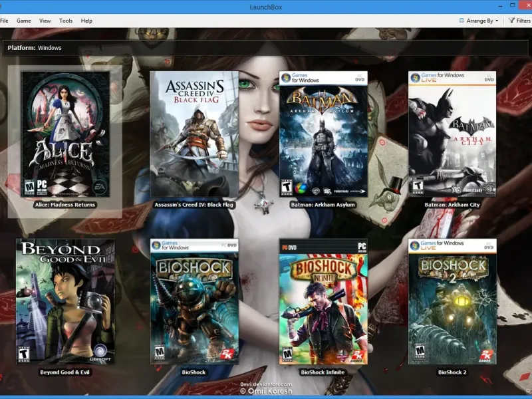The height and width of the screenshot is (399, 532).
Task: Select the BioShock cover art
Action: coord(194,302)
